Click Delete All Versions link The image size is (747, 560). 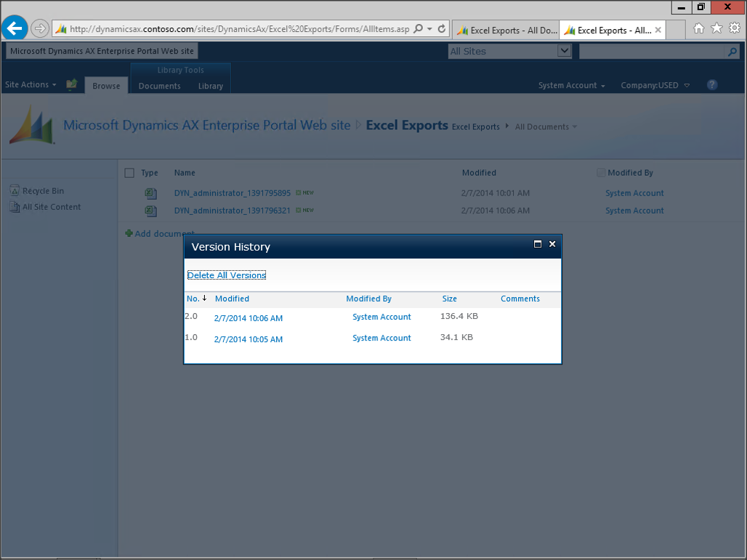tap(227, 275)
